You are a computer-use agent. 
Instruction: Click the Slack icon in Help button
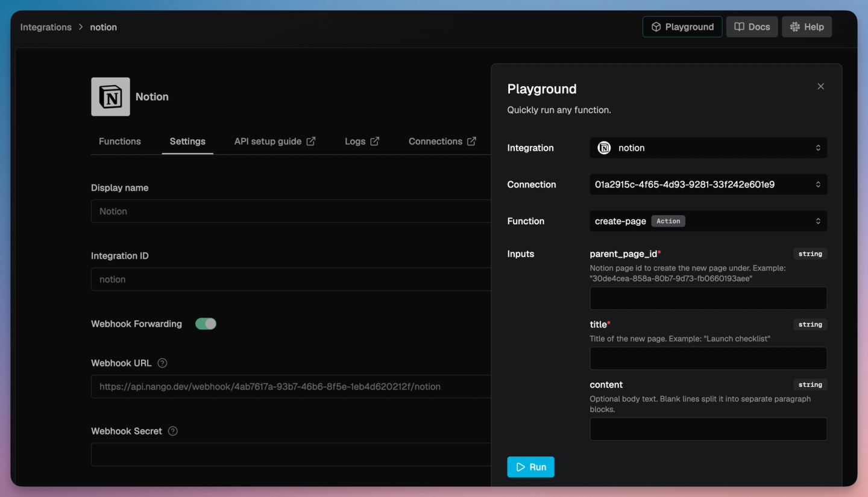[x=795, y=27]
